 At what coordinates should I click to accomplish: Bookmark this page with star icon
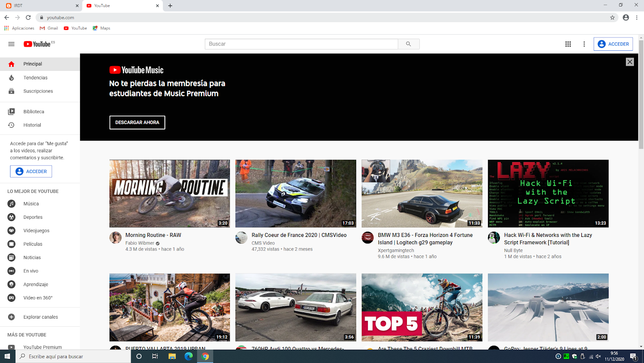coord(612,17)
